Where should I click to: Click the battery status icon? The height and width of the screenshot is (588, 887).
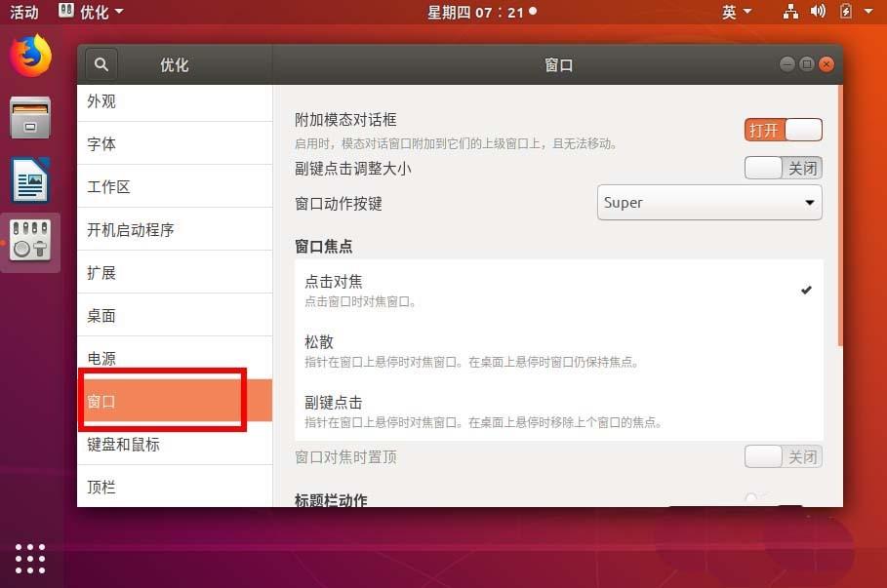click(845, 12)
